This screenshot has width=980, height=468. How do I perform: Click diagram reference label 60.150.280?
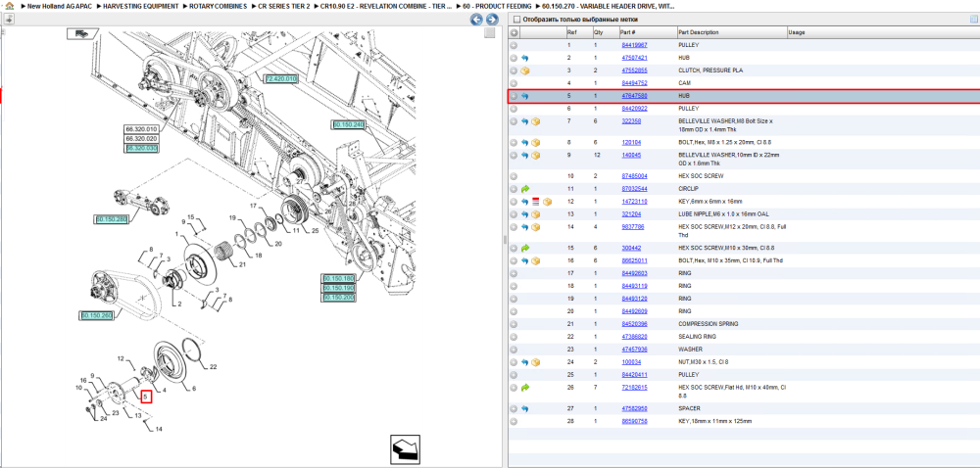tap(112, 219)
